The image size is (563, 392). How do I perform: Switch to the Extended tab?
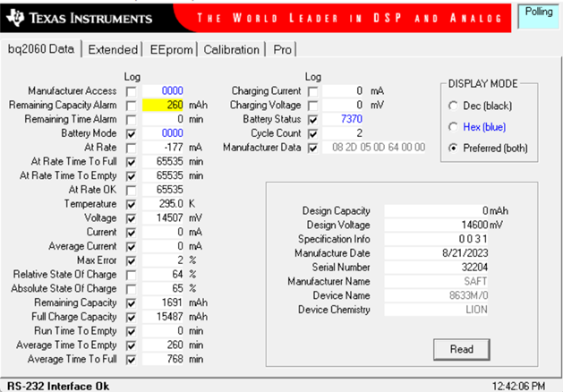tap(113, 49)
